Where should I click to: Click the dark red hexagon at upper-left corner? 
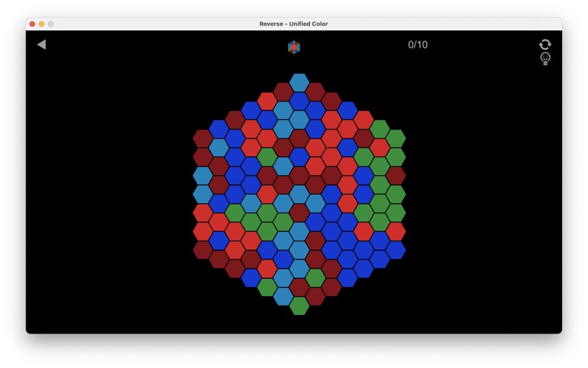click(203, 138)
